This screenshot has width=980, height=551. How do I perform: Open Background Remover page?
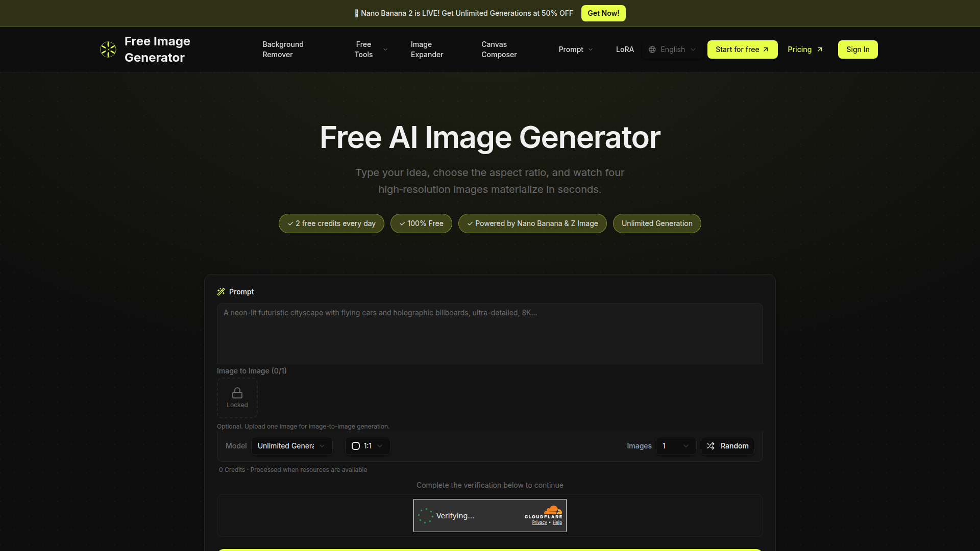[x=283, y=49]
